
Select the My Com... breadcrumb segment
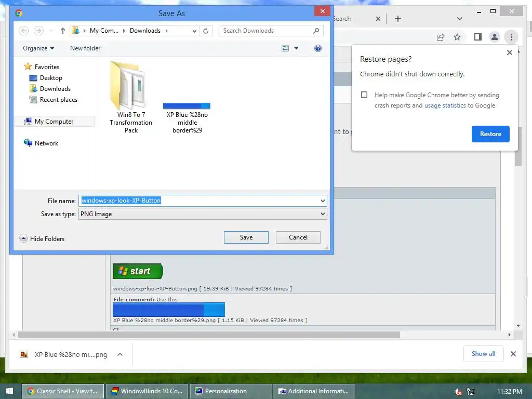tap(104, 31)
